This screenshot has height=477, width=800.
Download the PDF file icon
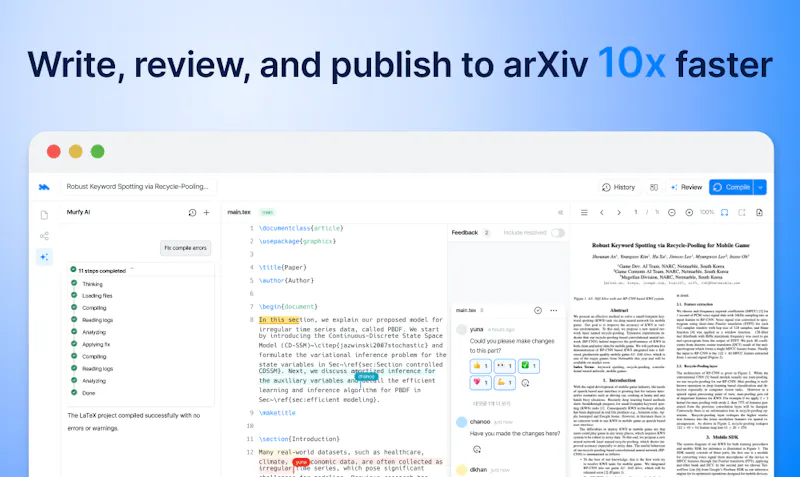pos(759,212)
